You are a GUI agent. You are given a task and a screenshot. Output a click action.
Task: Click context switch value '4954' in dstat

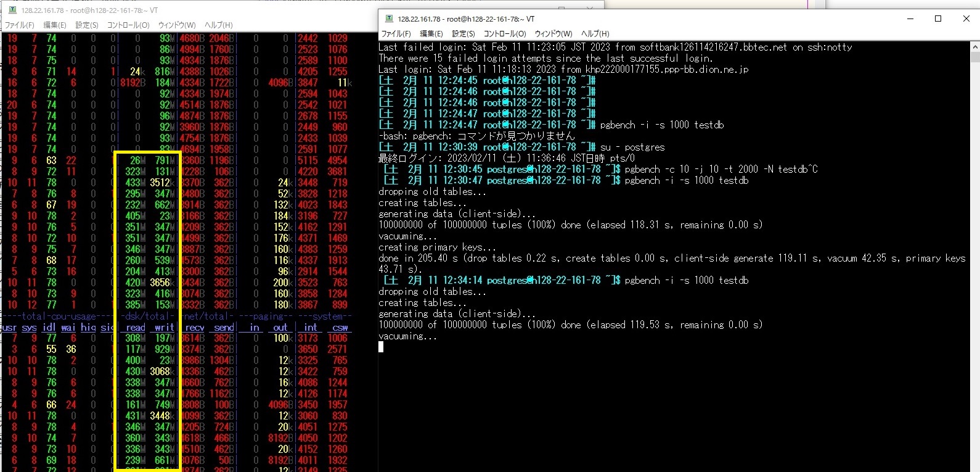point(338,160)
